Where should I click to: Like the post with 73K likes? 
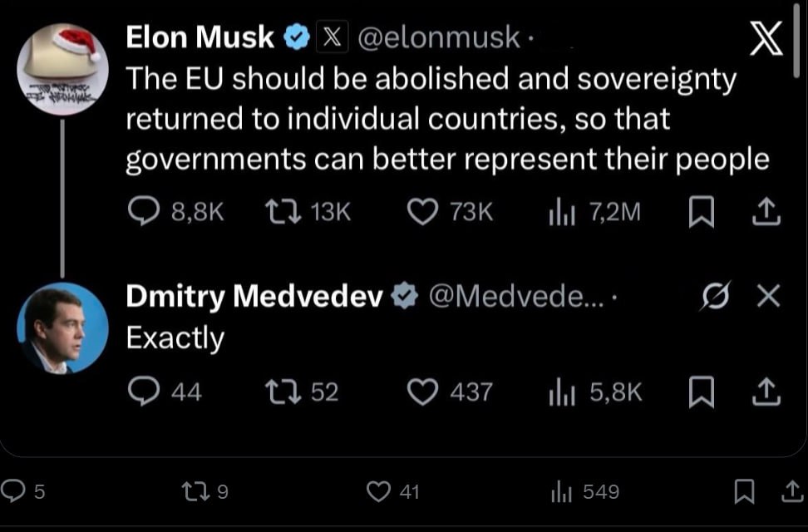point(423,213)
